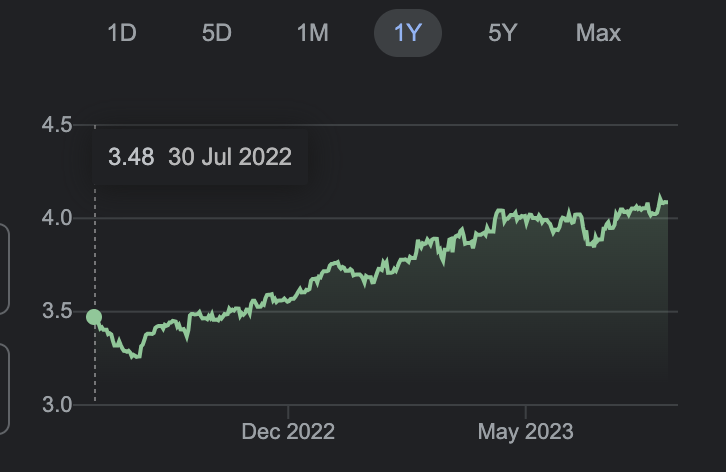Click the May 2023 x-axis tick mark
This screenshot has height=472, width=726.
(x=526, y=412)
